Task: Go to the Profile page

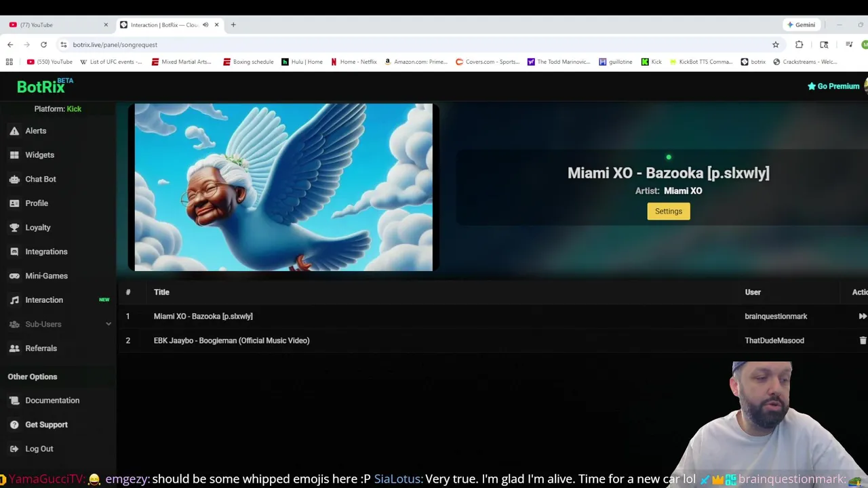Action: coord(37,203)
